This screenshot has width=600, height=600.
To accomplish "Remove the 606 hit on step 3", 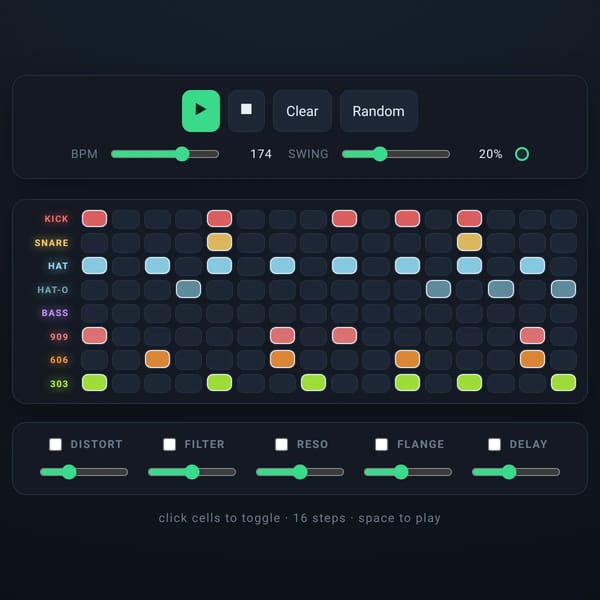I will [x=157, y=359].
